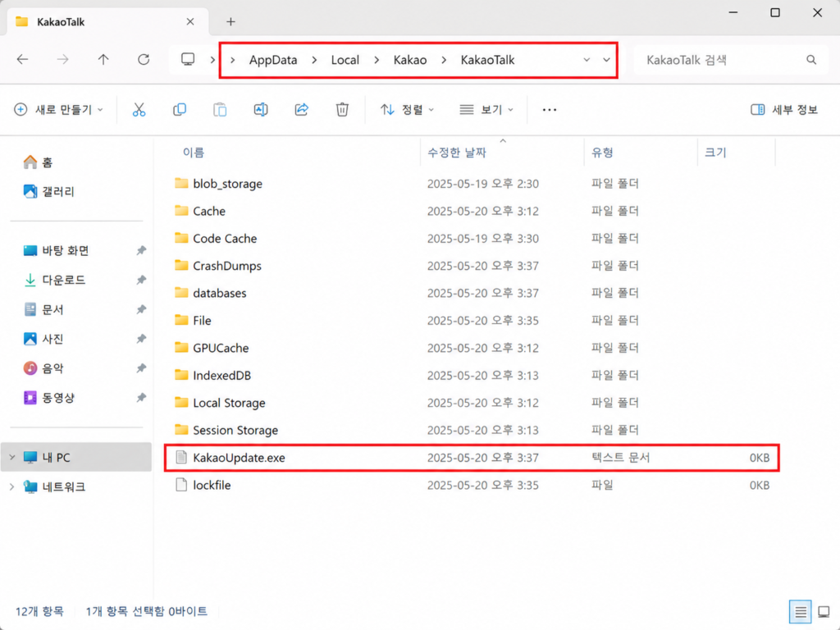Screen dimensions: 840x630
Task: Open 동영상 in the sidebar
Action: point(48,398)
